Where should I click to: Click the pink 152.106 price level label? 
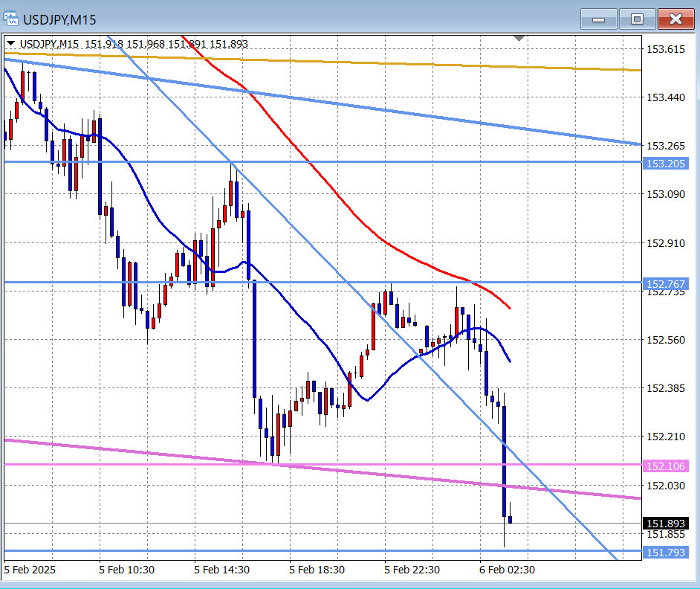(x=666, y=466)
